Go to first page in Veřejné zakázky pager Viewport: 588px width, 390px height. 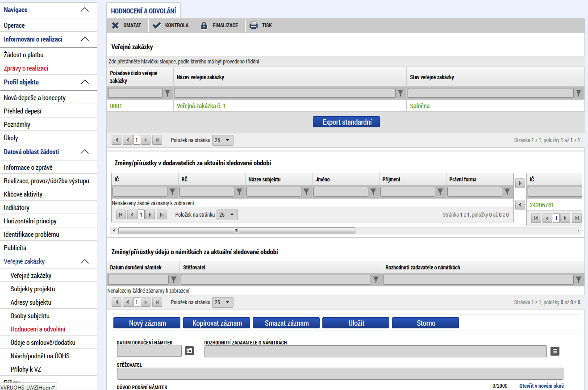coord(116,140)
